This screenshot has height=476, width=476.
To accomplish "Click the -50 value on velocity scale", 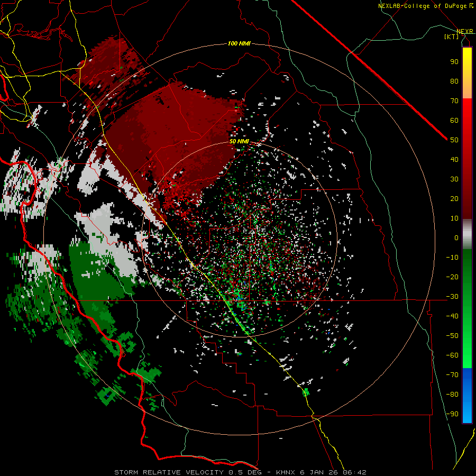I will coord(452,336).
